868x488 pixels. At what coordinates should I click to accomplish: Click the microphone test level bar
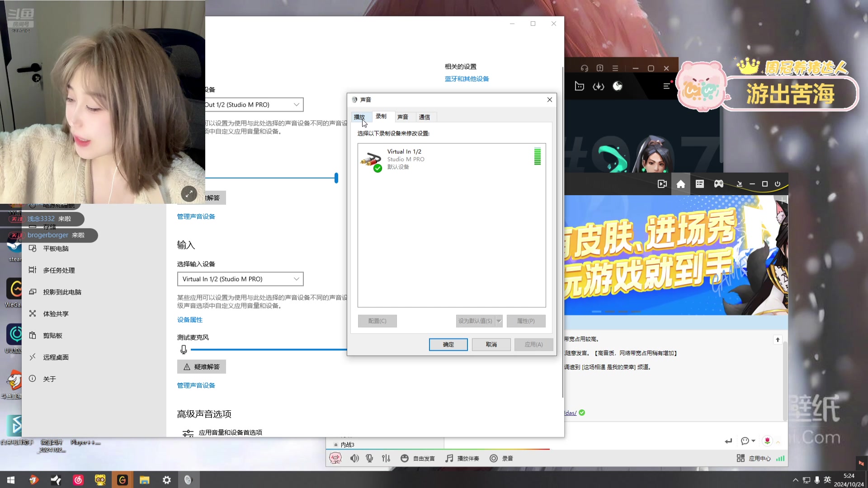coord(269,349)
